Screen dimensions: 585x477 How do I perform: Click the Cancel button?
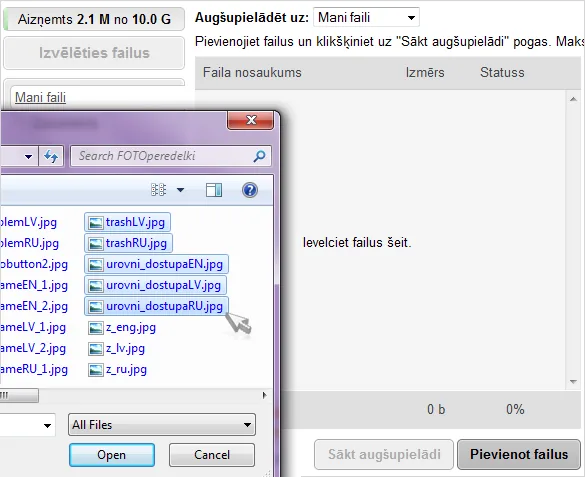[x=212, y=455]
